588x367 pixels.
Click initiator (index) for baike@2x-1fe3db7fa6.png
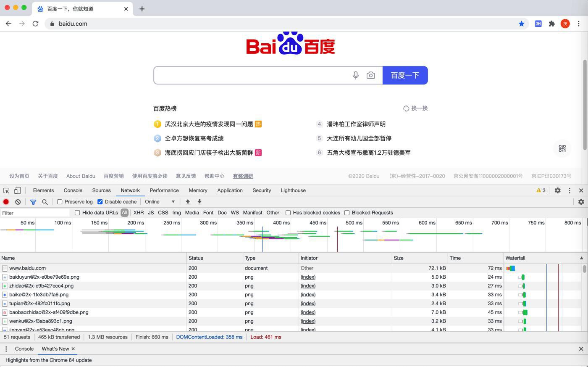308,295
